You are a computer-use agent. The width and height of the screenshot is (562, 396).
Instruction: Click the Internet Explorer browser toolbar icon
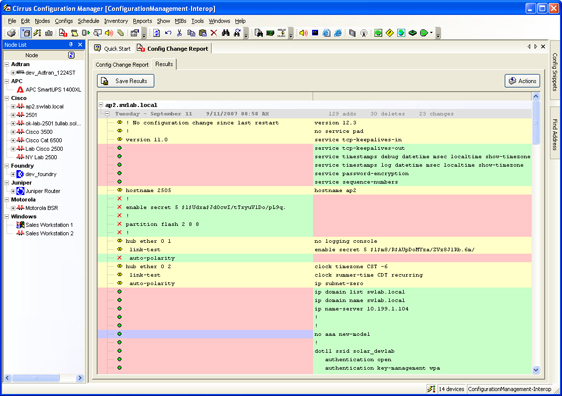[338, 33]
